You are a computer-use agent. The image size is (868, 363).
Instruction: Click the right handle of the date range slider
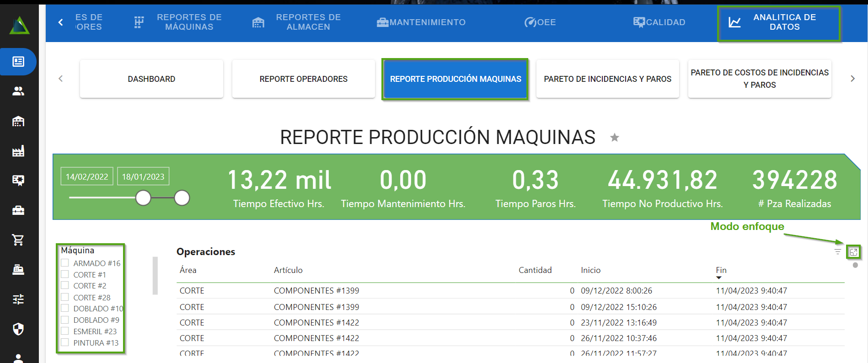[x=182, y=198]
